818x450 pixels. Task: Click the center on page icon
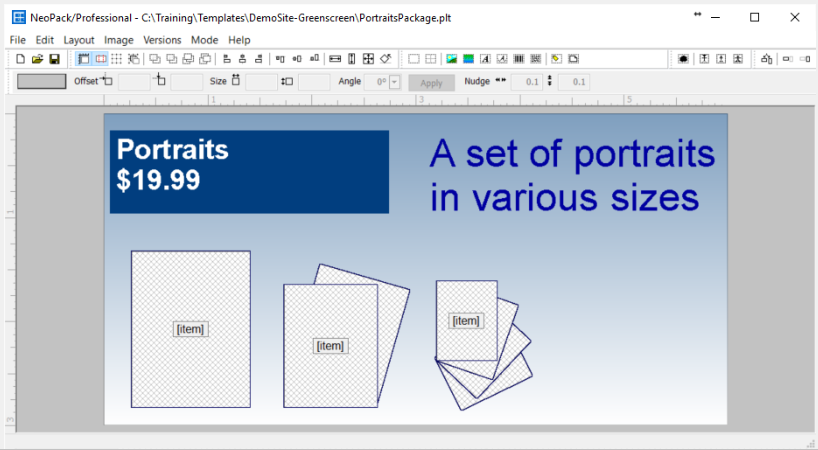tap(368, 59)
